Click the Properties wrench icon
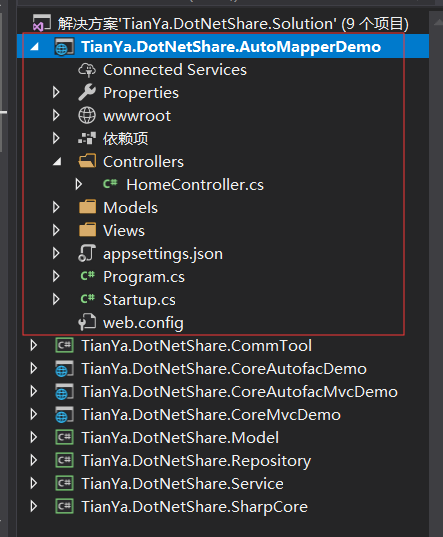443x537 pixels. (x=87, y=92)
